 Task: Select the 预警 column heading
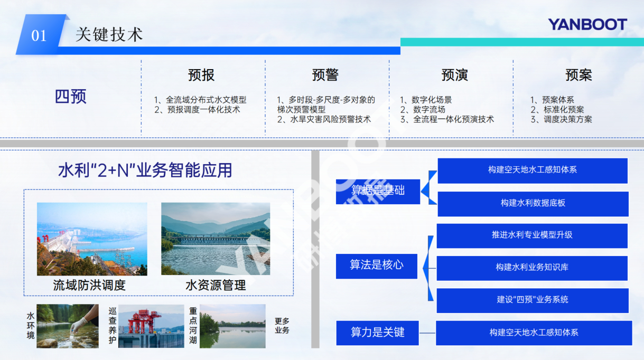point(325,75)
